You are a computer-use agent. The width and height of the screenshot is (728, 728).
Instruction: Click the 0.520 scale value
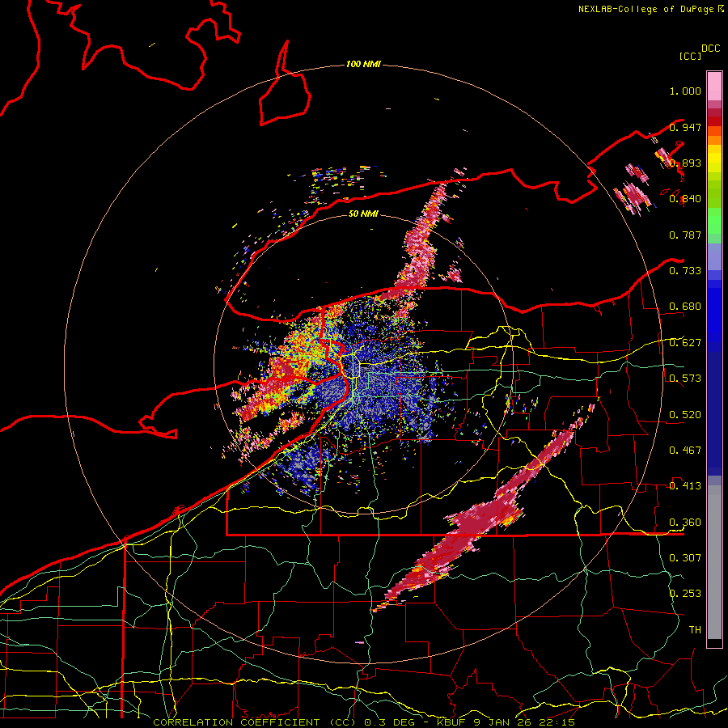point(685,415)
